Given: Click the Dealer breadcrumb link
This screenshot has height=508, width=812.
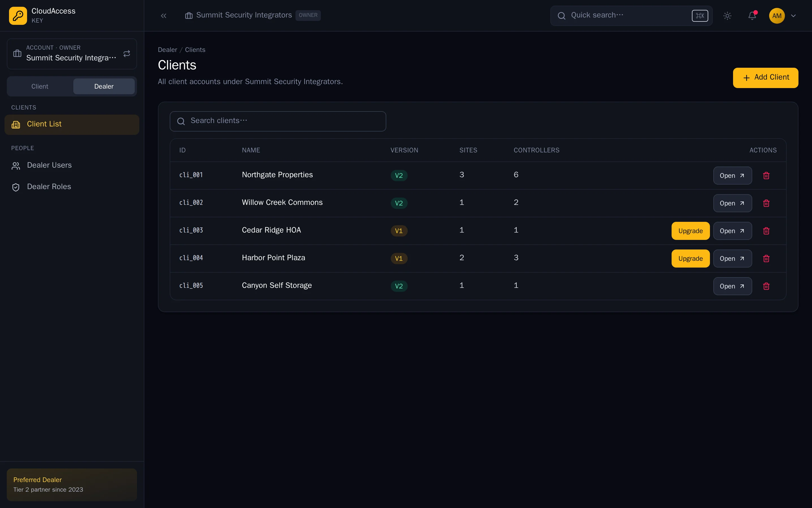Looking at the screenshot, I should 167,50.
